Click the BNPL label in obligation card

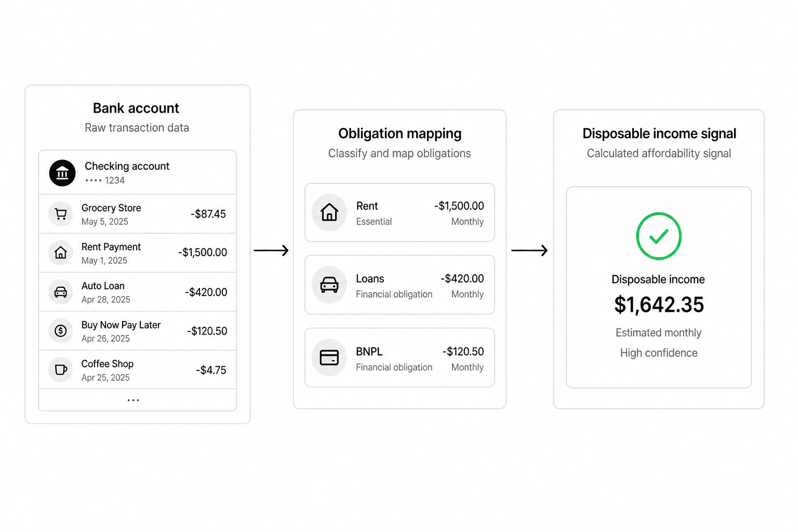coord(369,352)
